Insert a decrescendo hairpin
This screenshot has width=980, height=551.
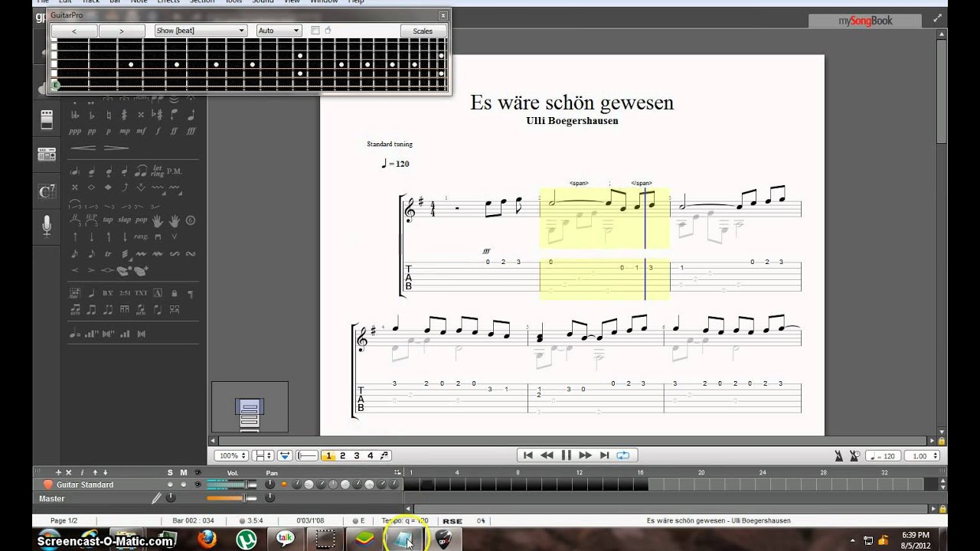click(x=116, y=148)
